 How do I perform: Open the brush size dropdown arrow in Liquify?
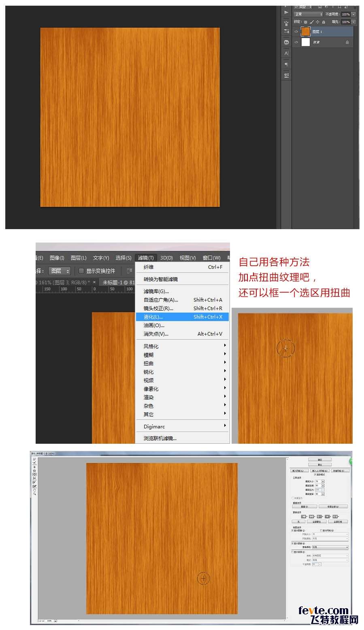pyautogui.click(x=323, y=481)
